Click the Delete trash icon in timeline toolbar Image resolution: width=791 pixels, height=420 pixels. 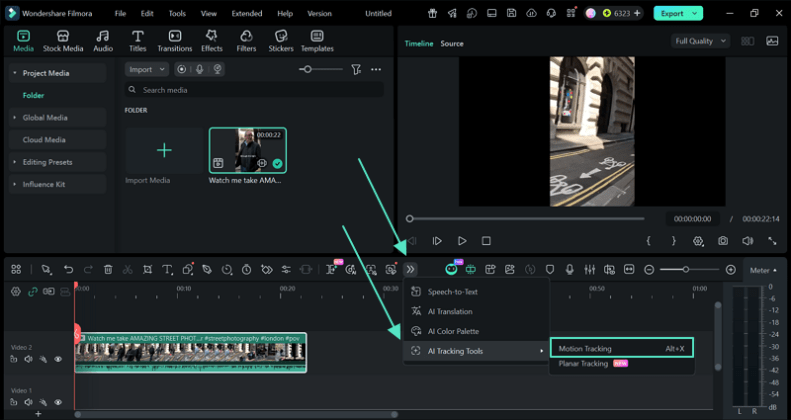pyautogui.click(x=108, y=270)
